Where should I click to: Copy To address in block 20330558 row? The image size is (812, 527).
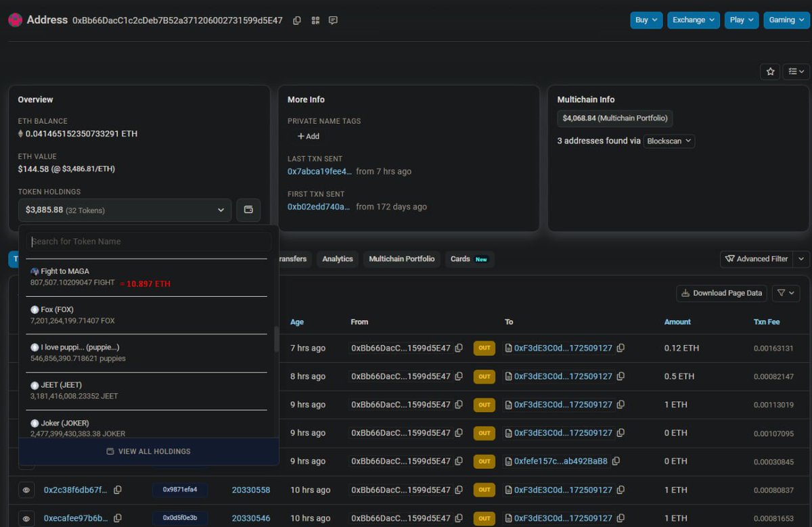click(x=621, y=490)
